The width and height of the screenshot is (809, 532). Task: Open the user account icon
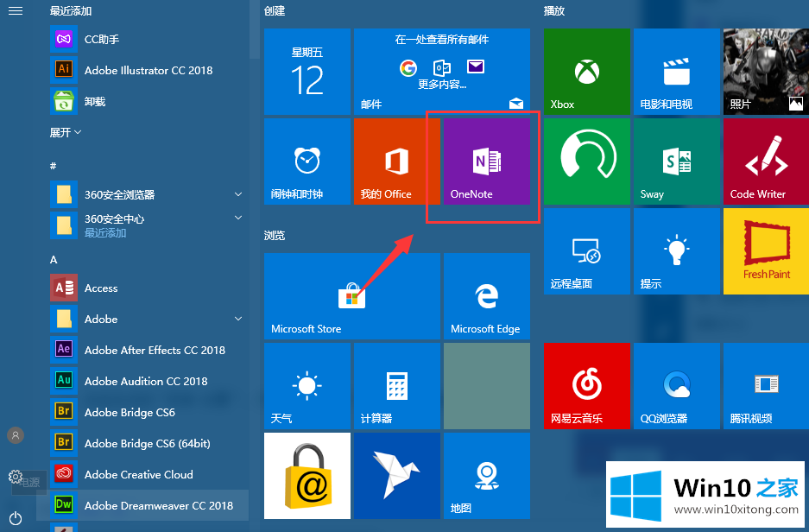[x=16, y=435]
